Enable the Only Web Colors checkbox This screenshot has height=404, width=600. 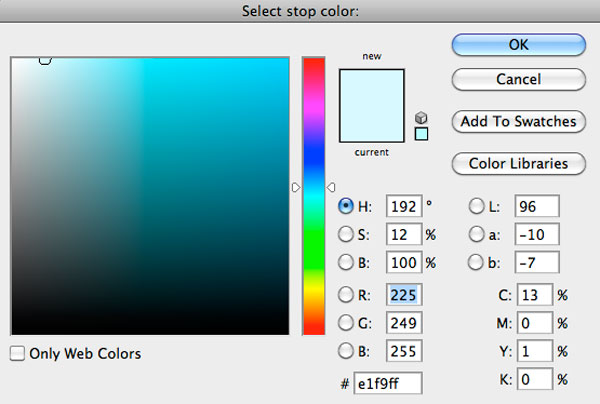[x=17, y=353]
